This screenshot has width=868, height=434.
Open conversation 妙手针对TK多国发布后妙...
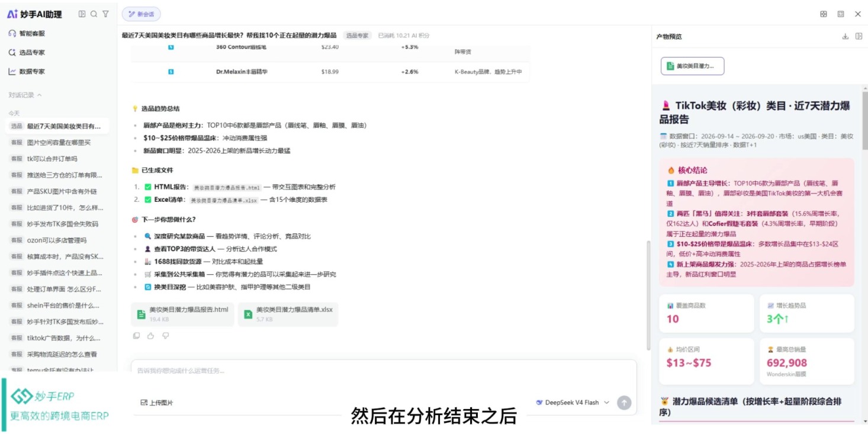coord(57,322)
